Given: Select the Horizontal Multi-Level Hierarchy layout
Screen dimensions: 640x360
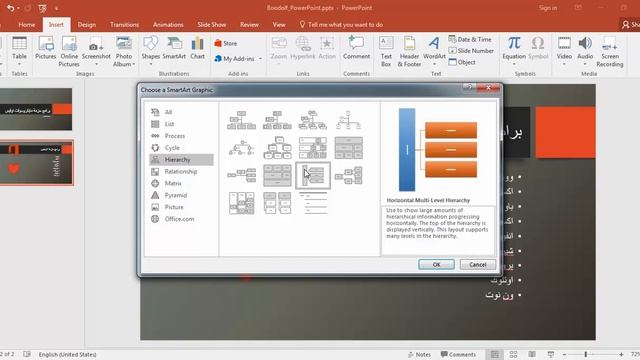Looking at the screenshot, I should 313,176.
